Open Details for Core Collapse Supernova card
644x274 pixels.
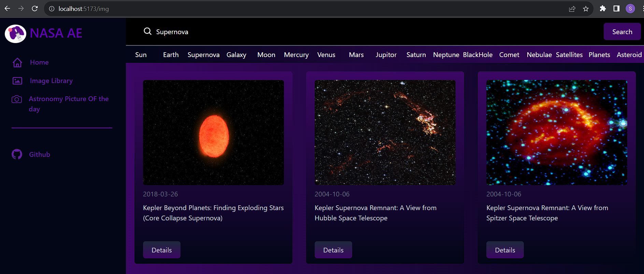point(161,250)
